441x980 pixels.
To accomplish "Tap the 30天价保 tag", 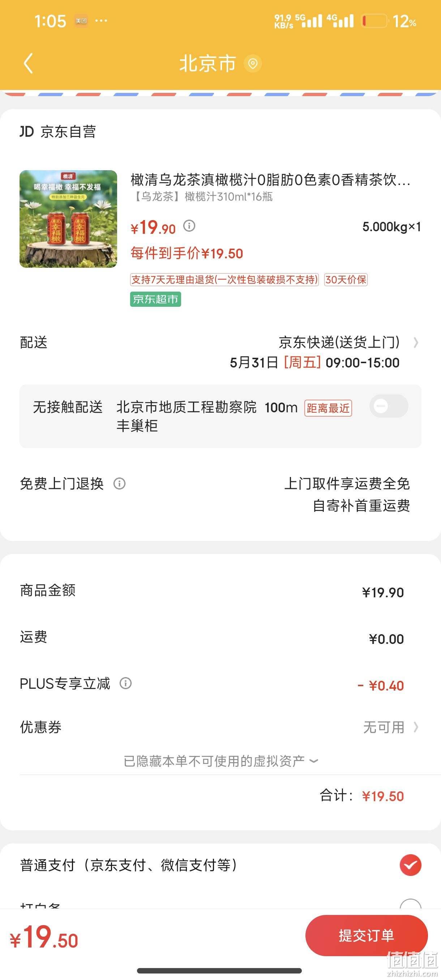I will (x=346, y=280).
